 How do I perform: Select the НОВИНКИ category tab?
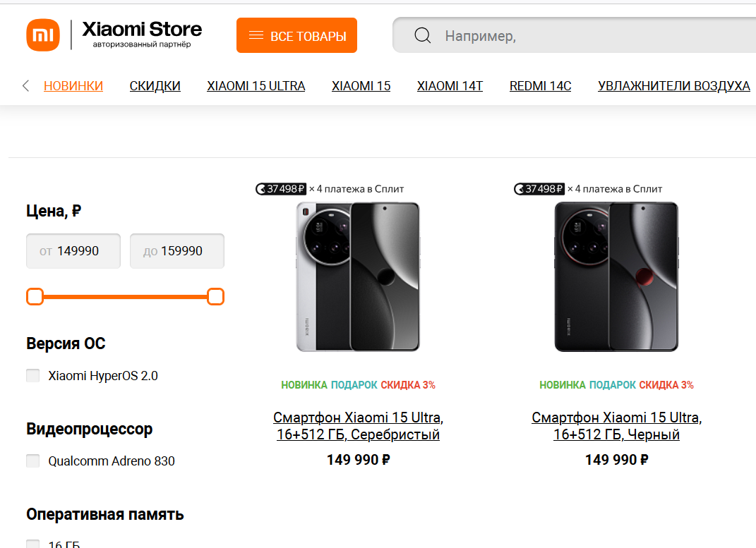pos(73,86)
